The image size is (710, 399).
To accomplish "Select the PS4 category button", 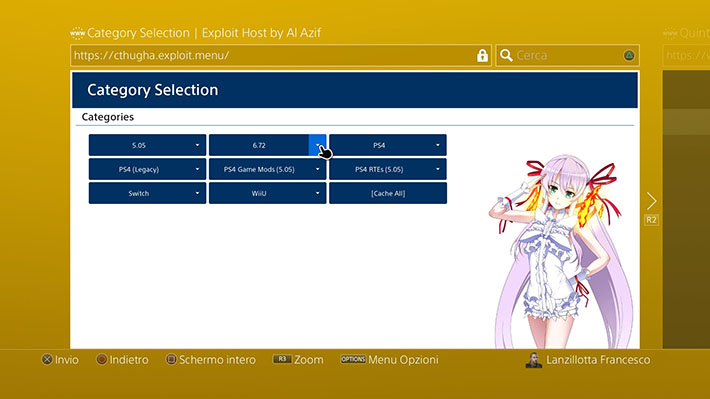I will click(379, 145).
